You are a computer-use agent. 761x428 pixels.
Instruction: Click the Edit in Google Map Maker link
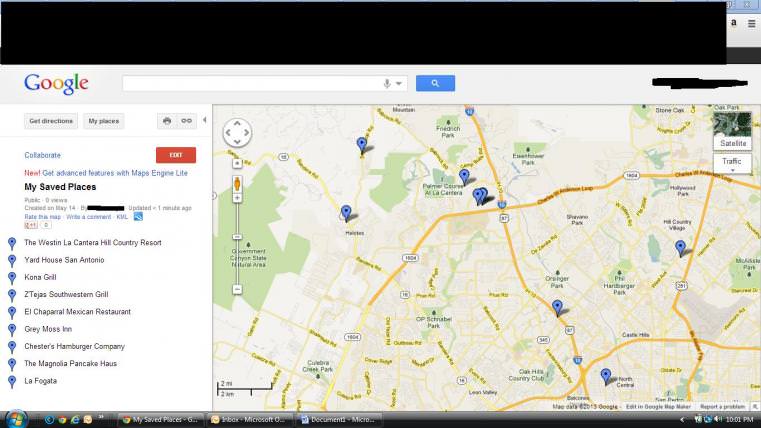[658, 407]
